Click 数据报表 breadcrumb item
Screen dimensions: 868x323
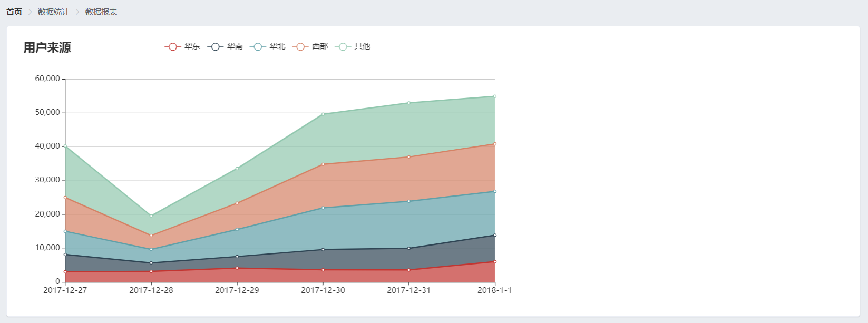[x=101, y=12]
